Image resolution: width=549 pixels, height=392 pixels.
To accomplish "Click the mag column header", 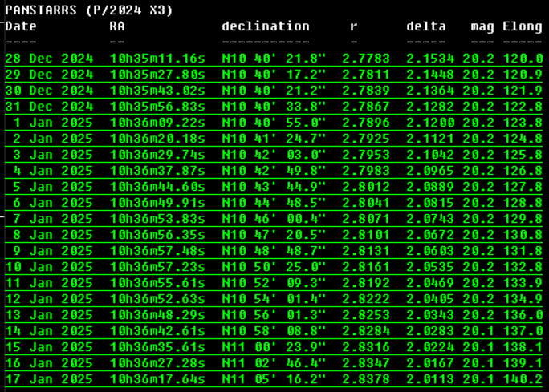I will 482,26.
